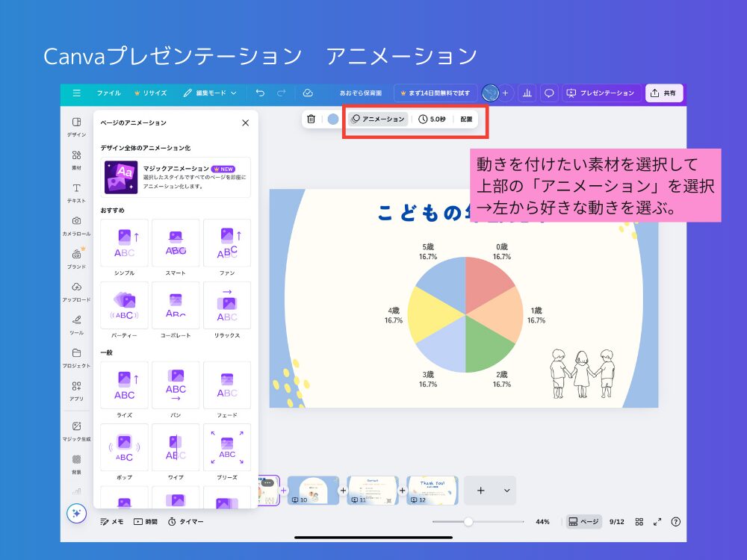Toggle the ページ view mode
747x560 pixels.
pyautogui.click(x=583, y=521)
